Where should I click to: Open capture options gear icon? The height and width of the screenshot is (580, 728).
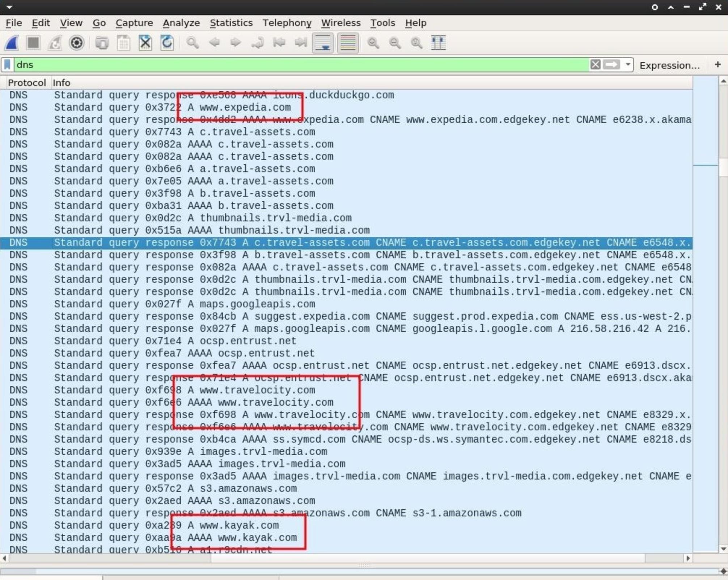coord(76,43)
